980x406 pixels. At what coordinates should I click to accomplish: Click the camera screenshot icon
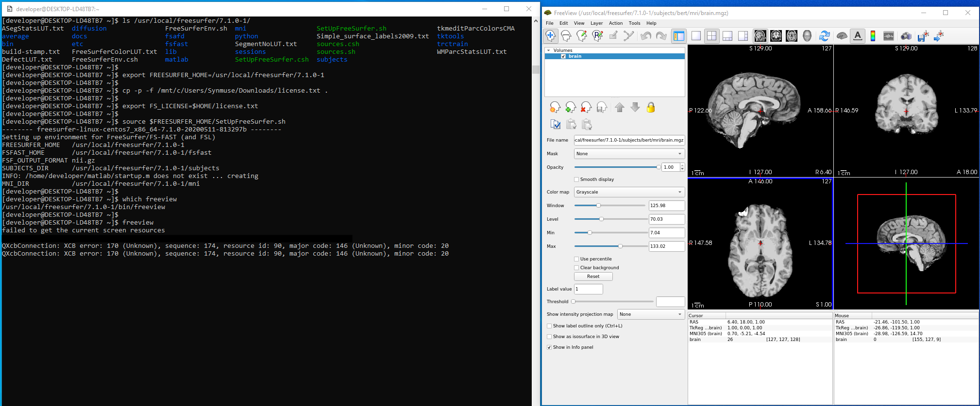[x=906, y=36]
